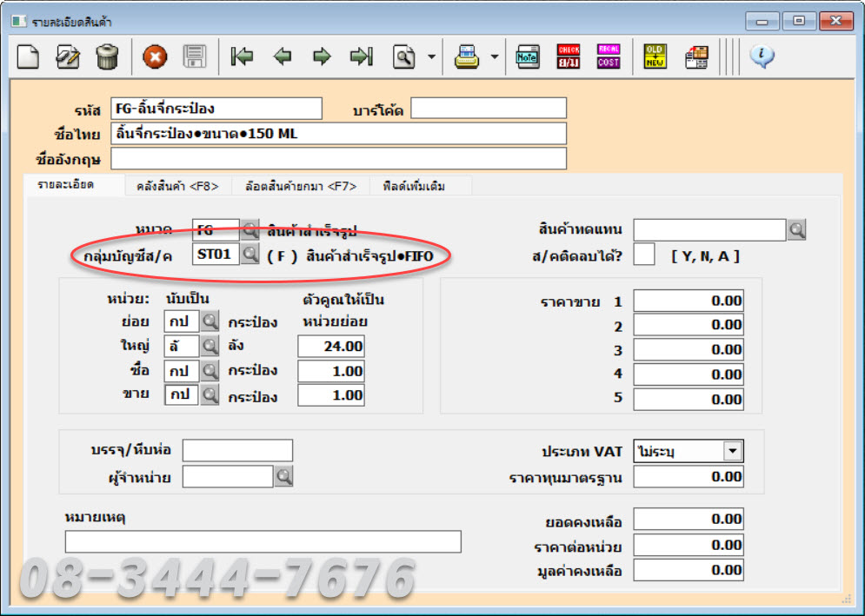The height and width of the screenshot is (616, 865).
Task: Click the รหัส product code field
Action: (x=216, y=109)
